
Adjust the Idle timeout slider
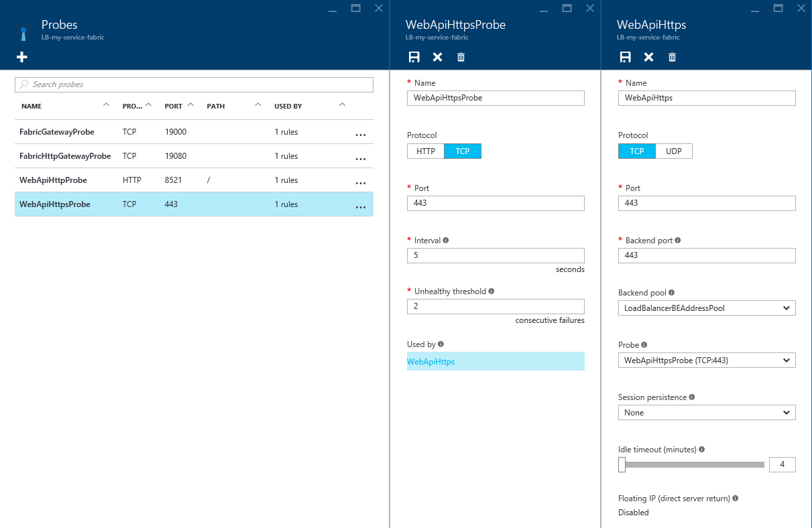(621, 464)
